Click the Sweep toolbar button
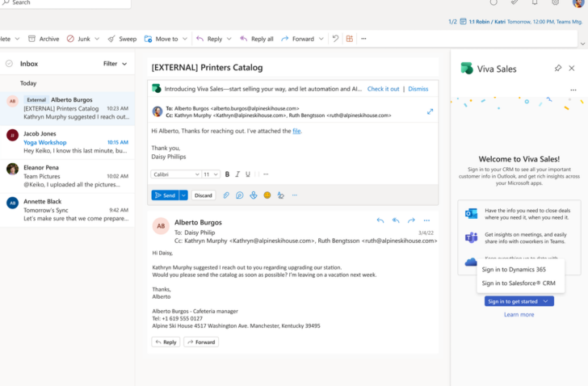 coord(122,39)
